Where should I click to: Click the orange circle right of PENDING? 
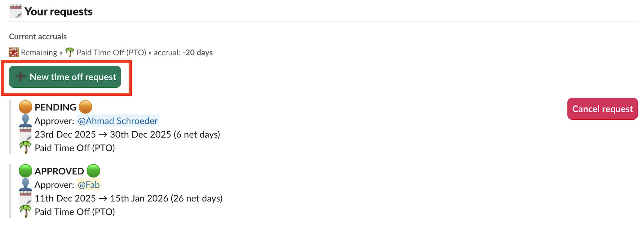[85, 107]
